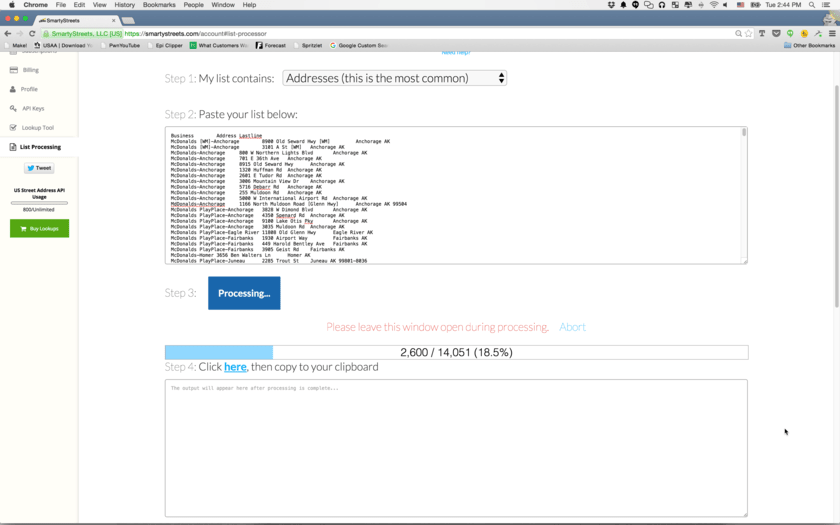The image size is (840, 525).
Task: Open the Epi Clipper bookmark
Action: (x=165, y=46)
